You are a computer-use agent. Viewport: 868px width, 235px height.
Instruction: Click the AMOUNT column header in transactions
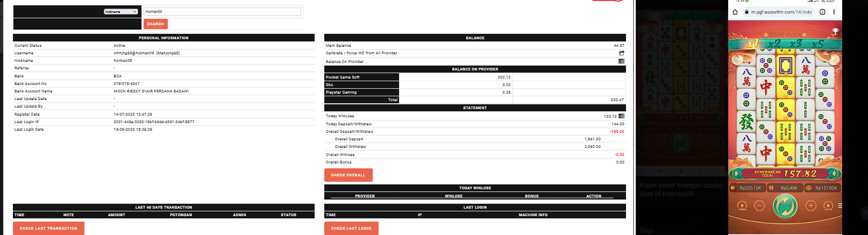point(117,215)
